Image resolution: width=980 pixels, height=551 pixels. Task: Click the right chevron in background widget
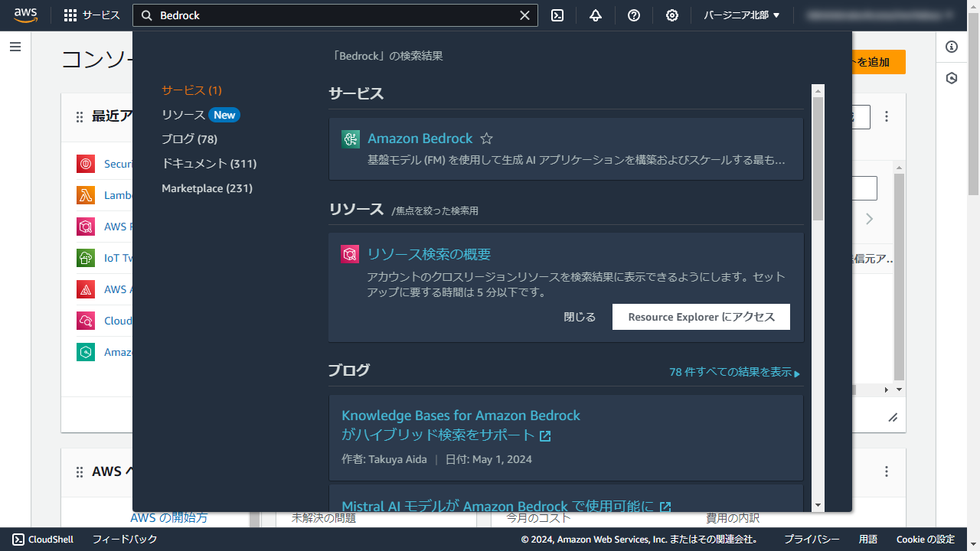click(x=869, y=219)
